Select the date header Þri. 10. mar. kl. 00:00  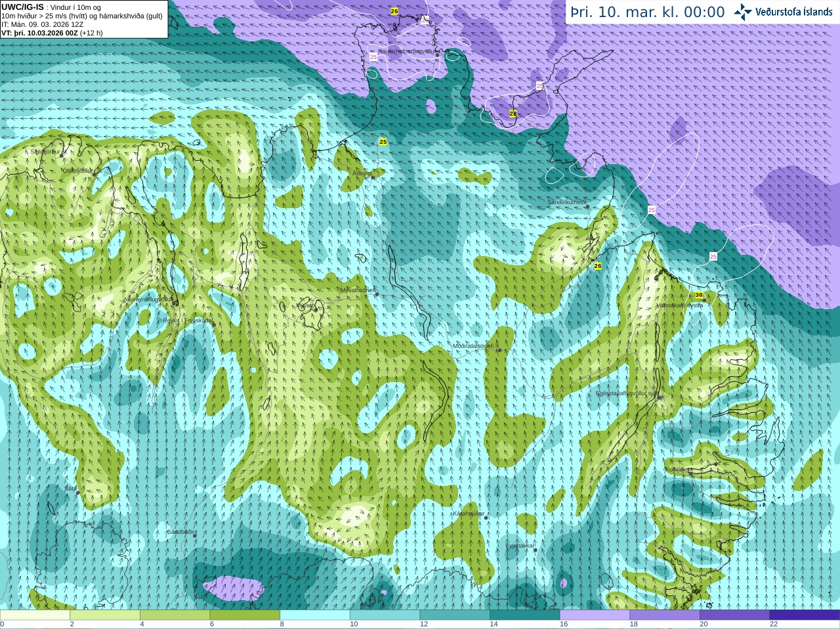pyautogui.click(x=648, y=12)
